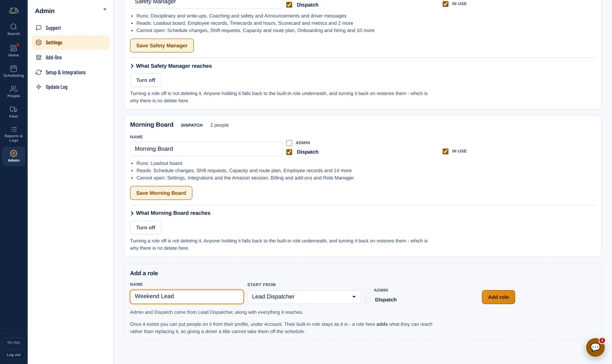Toggle Admin checkbox for Morning Board
The height and width of the screenshot is (364, 612).
(289, 143)
